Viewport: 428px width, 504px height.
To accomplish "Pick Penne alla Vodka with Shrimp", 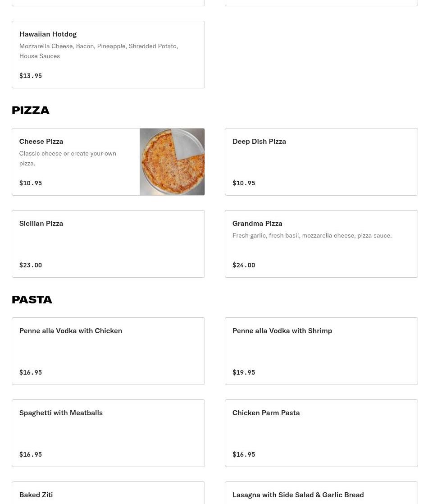I will [321, 351].
